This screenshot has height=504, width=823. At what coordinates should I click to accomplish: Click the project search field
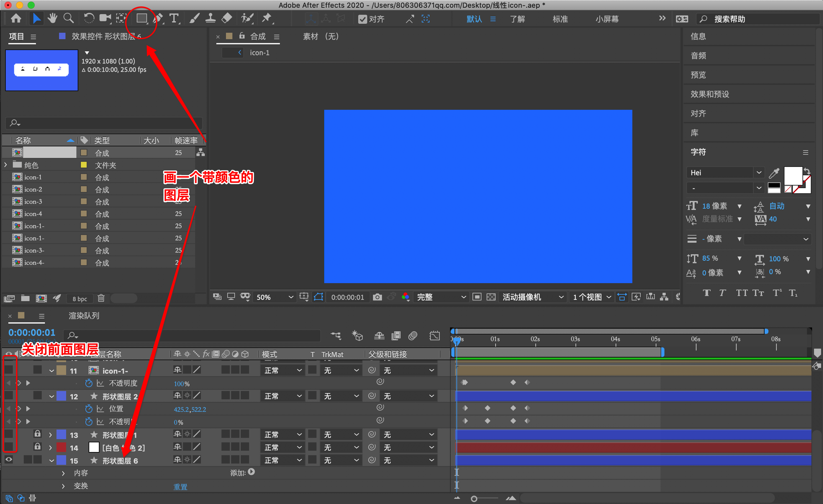(x=104, y=123)
